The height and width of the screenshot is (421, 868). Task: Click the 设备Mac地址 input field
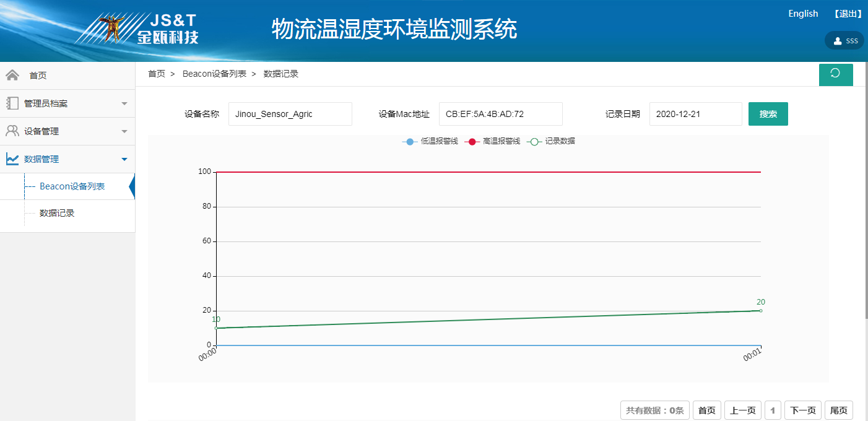pyautogui.click(x=501, y=114)
